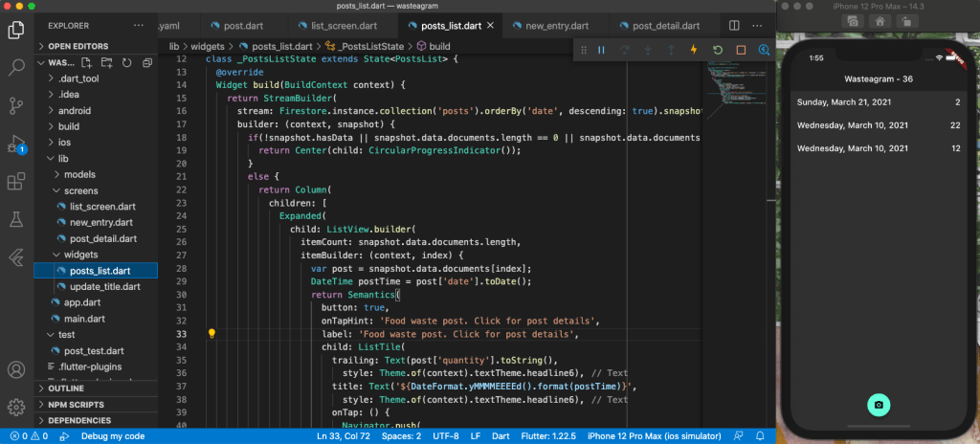This screenshot has width=980, height=444.
Task: Open the Run and Debug view
Action: [16, 144]
